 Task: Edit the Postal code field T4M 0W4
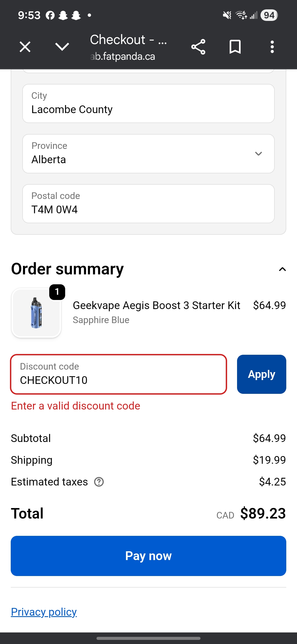(148, 204)
